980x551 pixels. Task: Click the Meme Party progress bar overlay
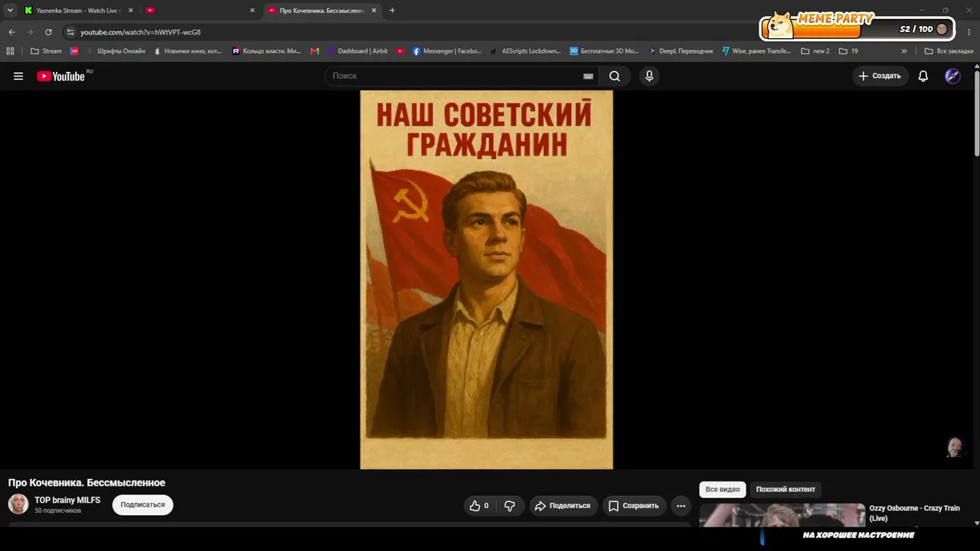click(857, 28)
